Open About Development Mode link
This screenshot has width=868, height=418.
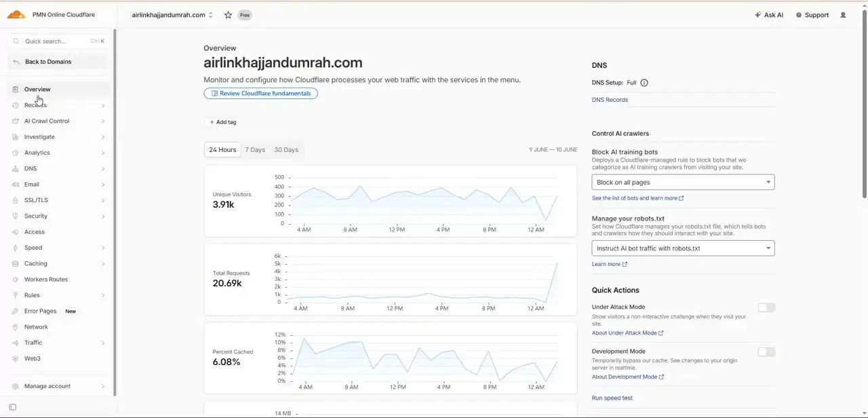pos(627,377)
